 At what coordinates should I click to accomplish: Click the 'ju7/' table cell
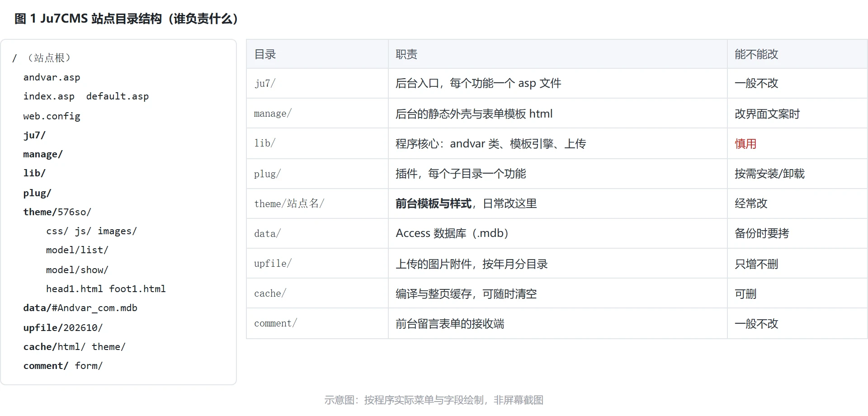(317, 84)
